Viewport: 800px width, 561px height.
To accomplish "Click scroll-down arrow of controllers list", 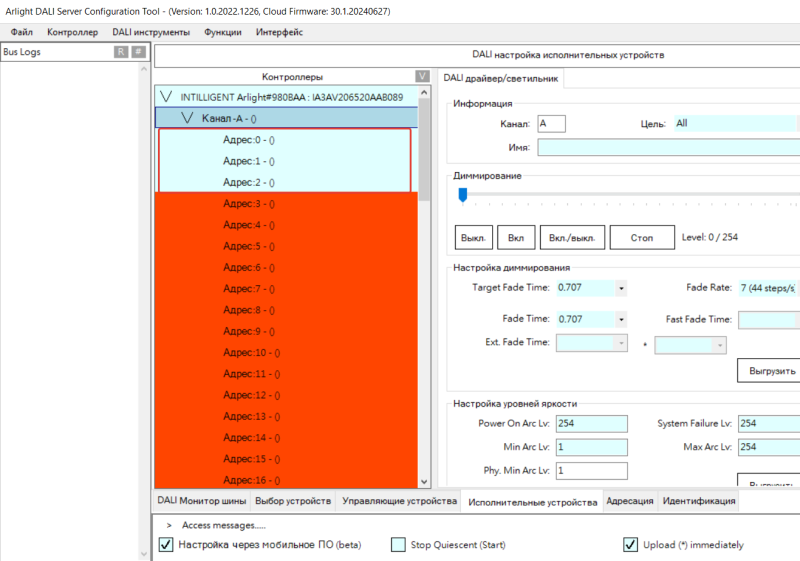I will [x=424, y=481].
